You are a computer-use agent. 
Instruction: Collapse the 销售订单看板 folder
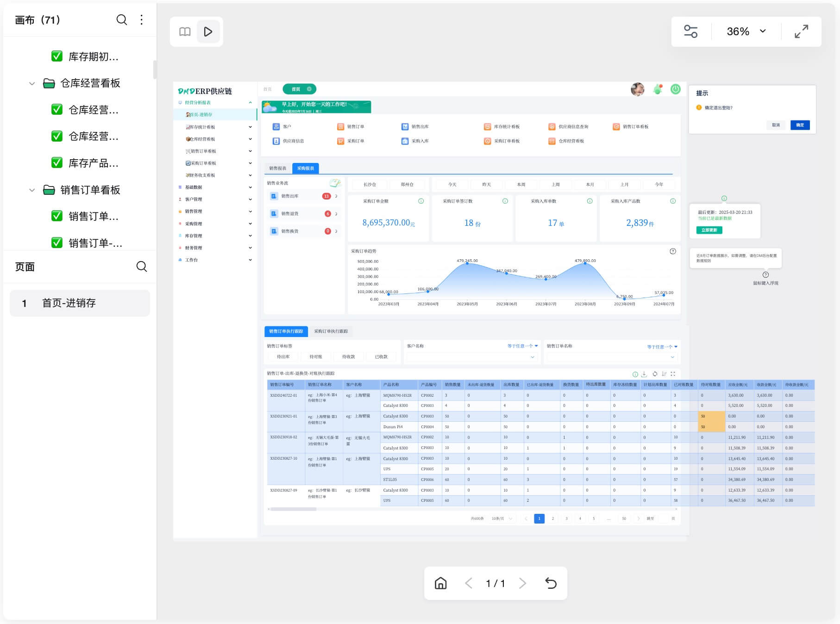coord(32,190)
